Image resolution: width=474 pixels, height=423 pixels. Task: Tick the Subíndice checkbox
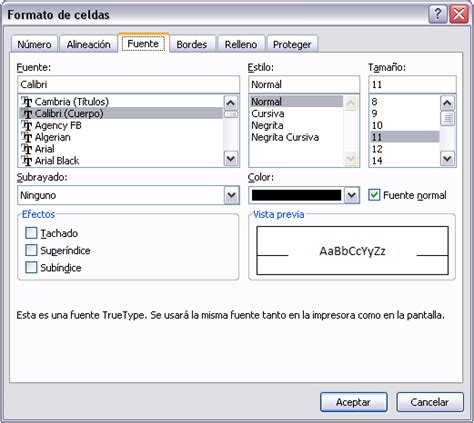(31, 267)
